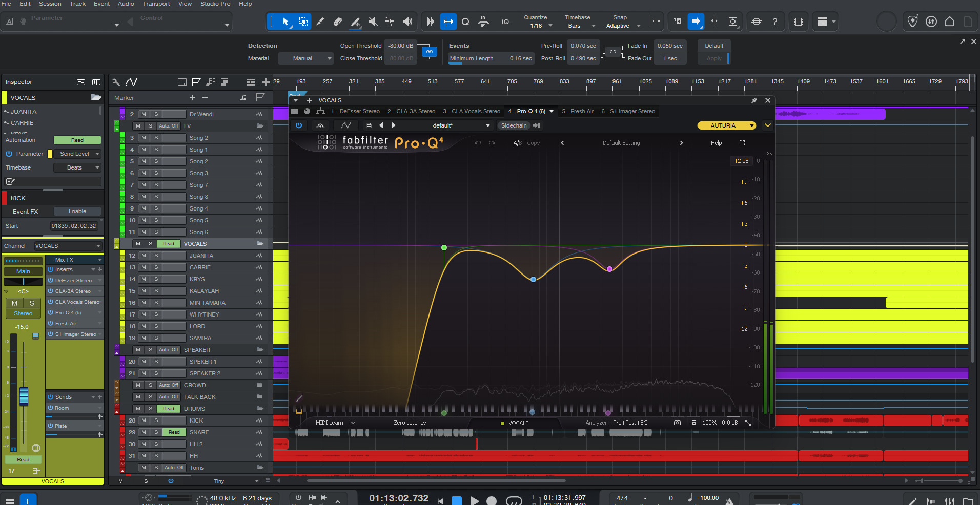Click the Record transport button

pos(492,500)
